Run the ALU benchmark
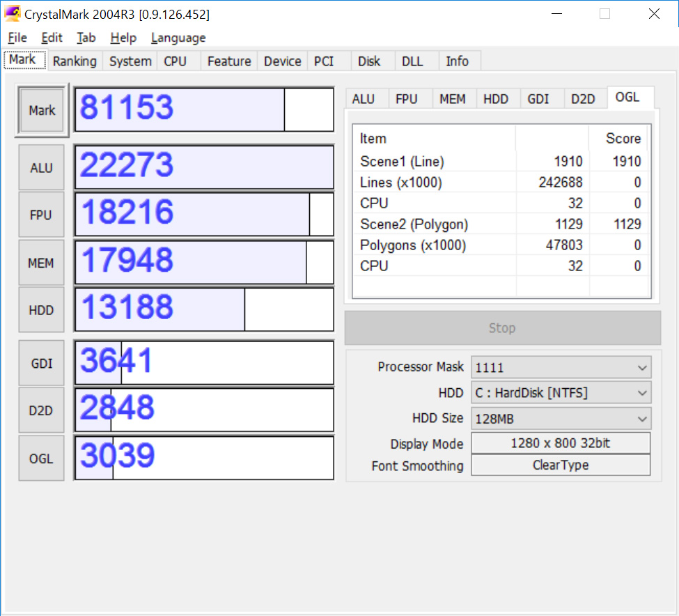Viewport: 679px width, 616px height. coord(41,167)
